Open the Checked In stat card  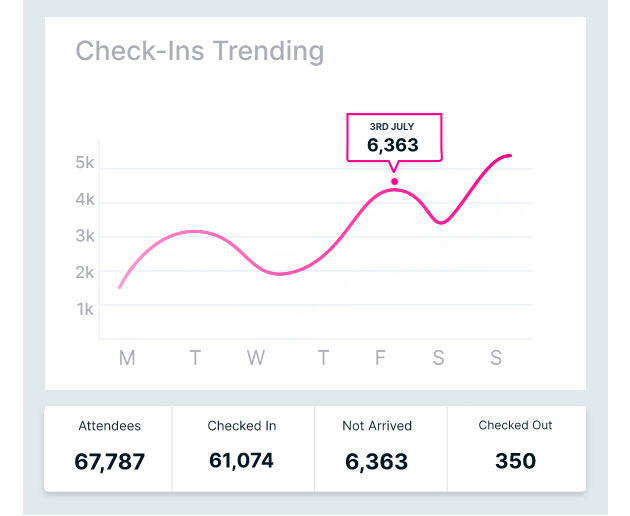[x=242, y=447]
